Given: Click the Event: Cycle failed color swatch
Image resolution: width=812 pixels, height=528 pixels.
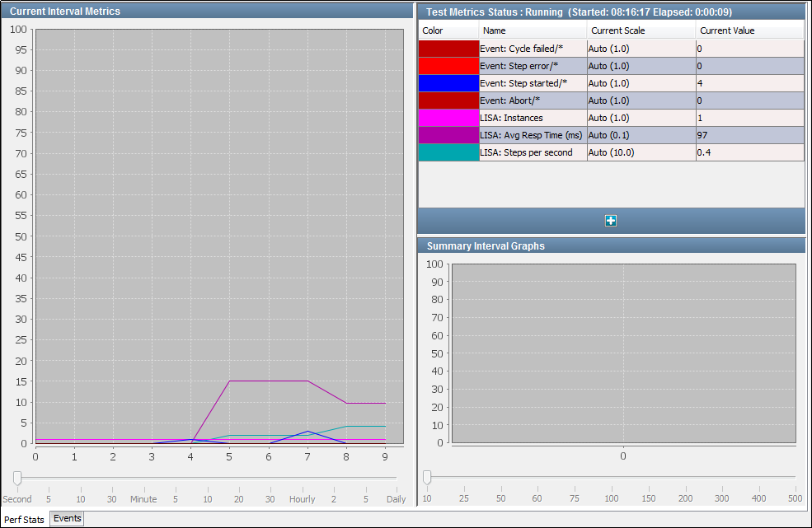Looking at the screenshot, I should (x=448, y=49).
